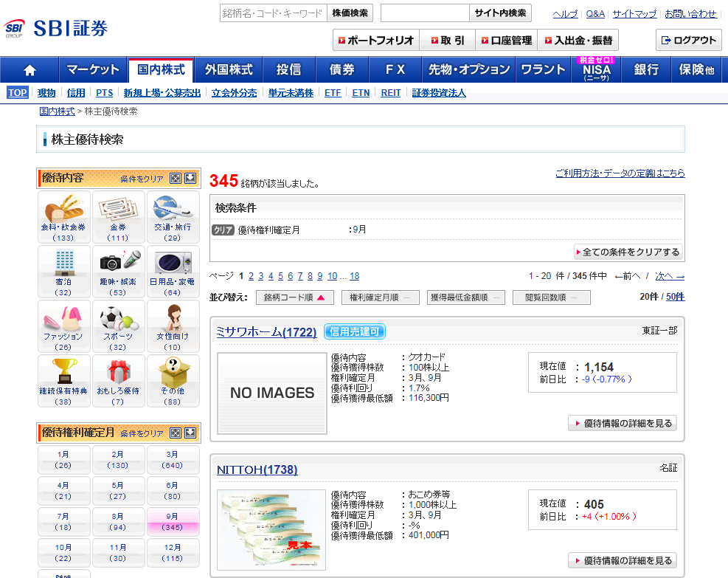Viewport: 728px width, 578px height.
Task: Click the ログアウト button
Action: click(688, 40)
